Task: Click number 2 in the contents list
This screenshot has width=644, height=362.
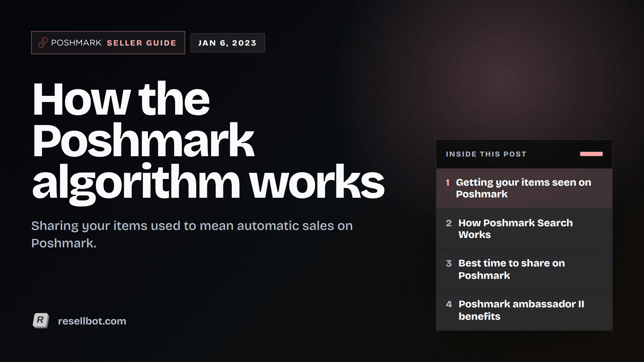Action: (x=449, y=223)
